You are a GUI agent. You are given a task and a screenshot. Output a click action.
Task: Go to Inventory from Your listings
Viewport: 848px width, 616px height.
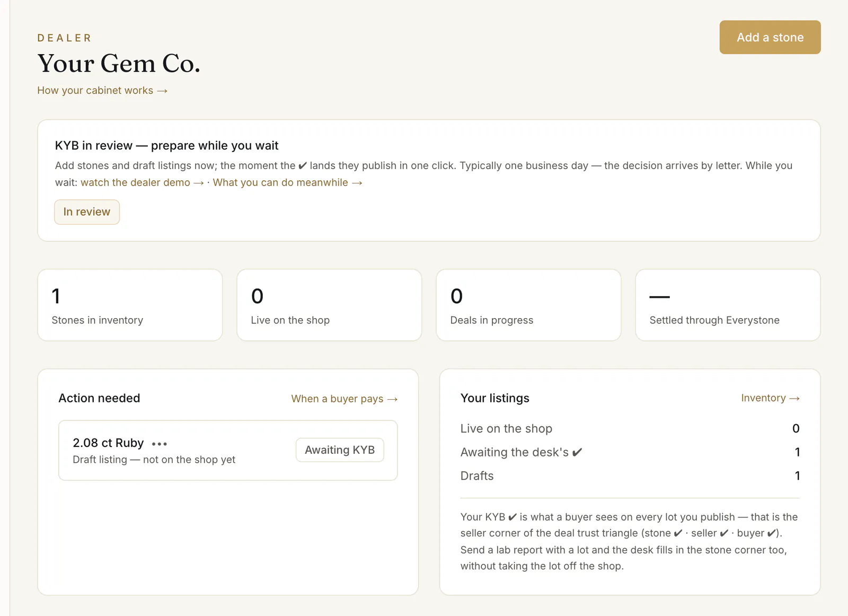point(770,398)
